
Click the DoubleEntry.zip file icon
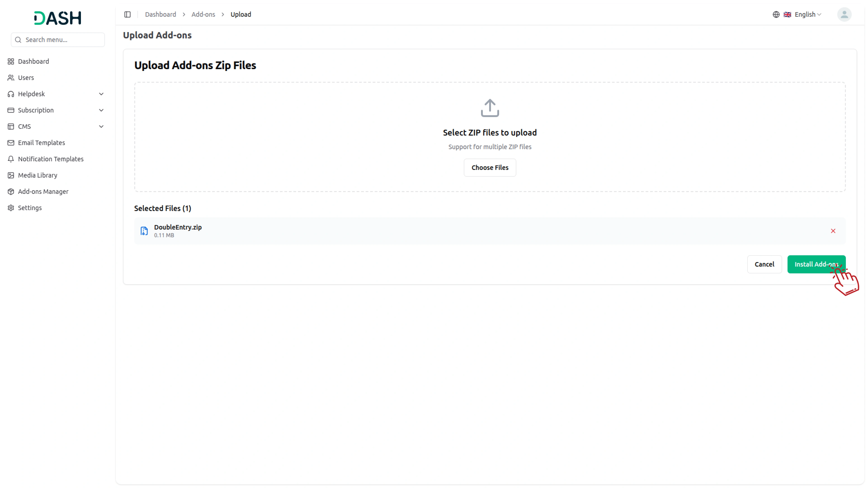pyautogui.click(x=144, y=231)
